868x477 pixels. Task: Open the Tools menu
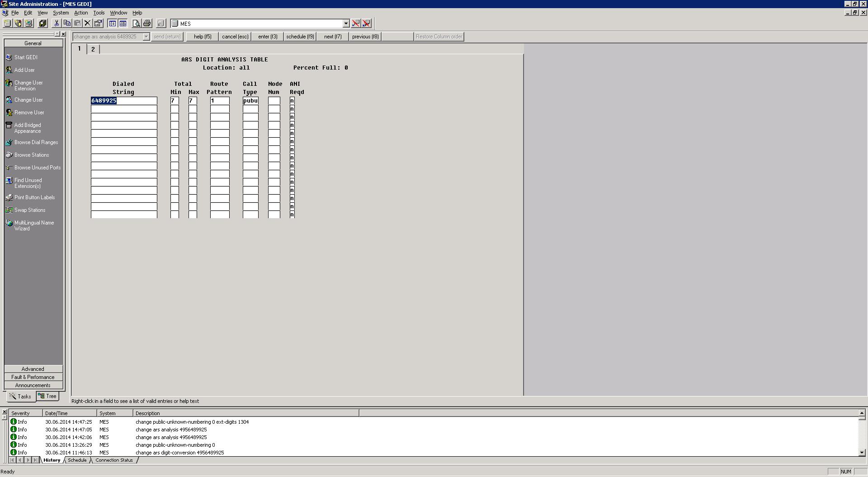coord(99,13)
